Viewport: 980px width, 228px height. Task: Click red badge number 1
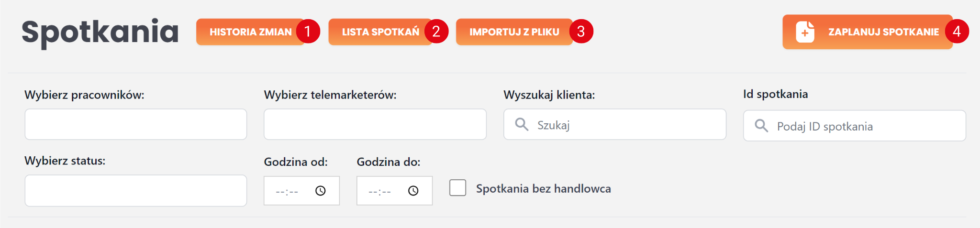tap(308, 32)
